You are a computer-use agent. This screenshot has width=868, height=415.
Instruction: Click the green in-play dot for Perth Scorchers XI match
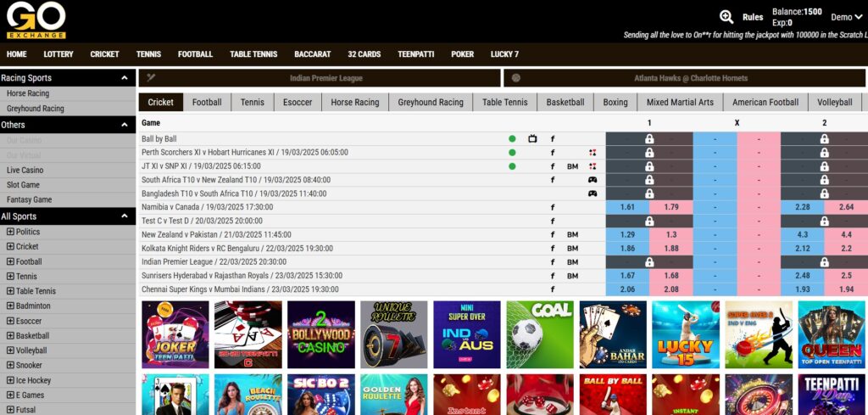(512, 153)
